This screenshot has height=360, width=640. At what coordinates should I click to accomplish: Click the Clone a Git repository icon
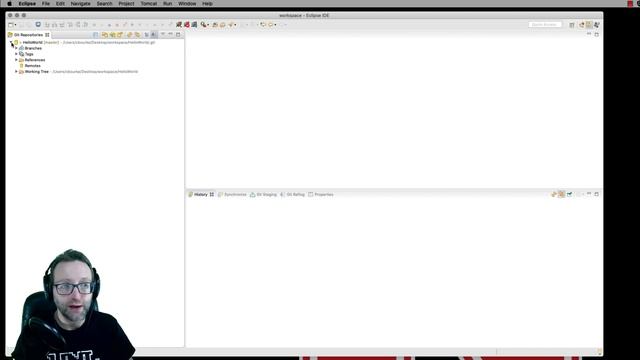pyautogui.click(x=113, y=35)
